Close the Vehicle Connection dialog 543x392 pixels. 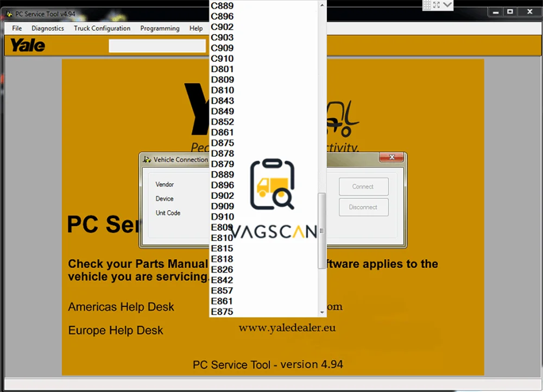coord(392,157)
